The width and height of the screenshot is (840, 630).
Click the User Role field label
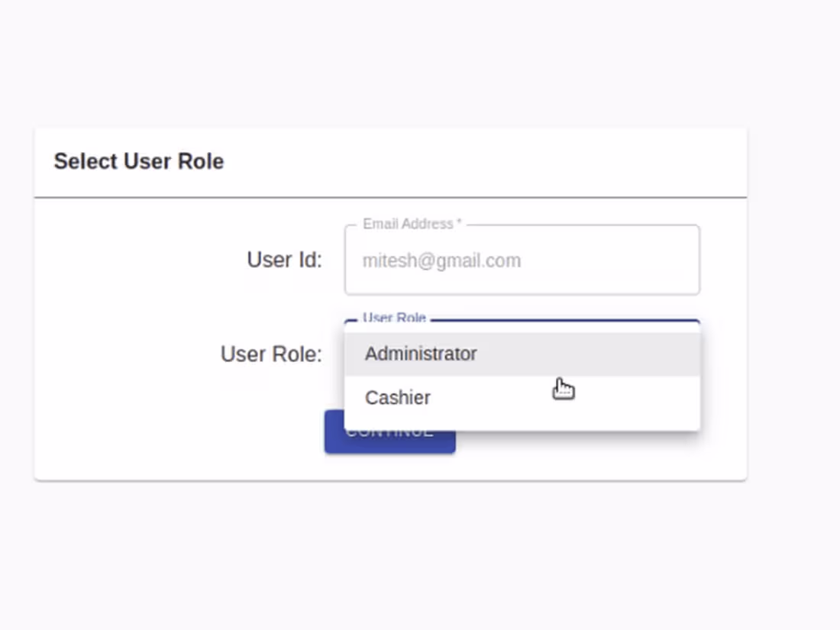pyautogui.click(x=270, y=354)
